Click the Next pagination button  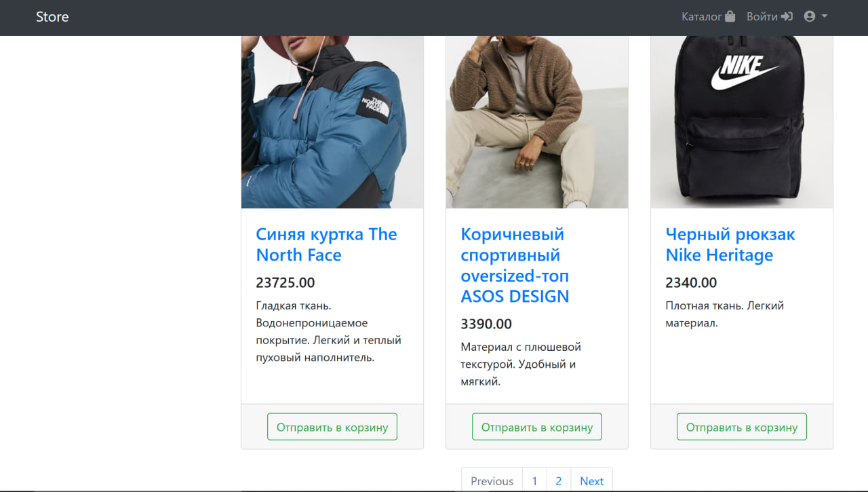(x=591, y=480)
